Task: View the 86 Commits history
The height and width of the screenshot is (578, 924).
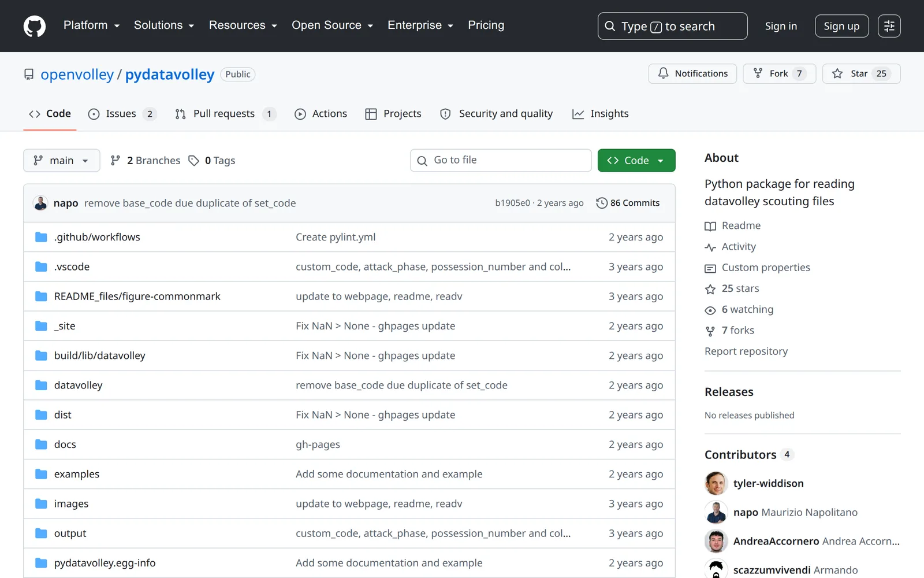Action: 628,203
